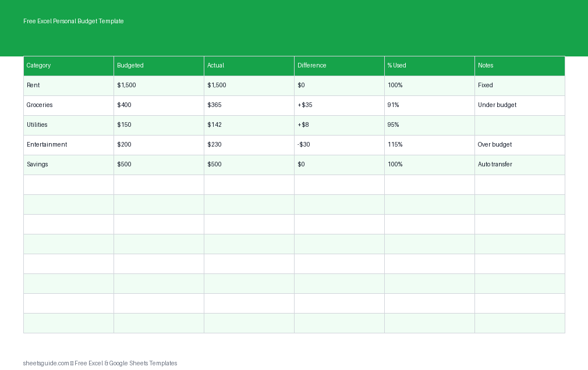Click the Over budget note cell

(x=520, y=145)
